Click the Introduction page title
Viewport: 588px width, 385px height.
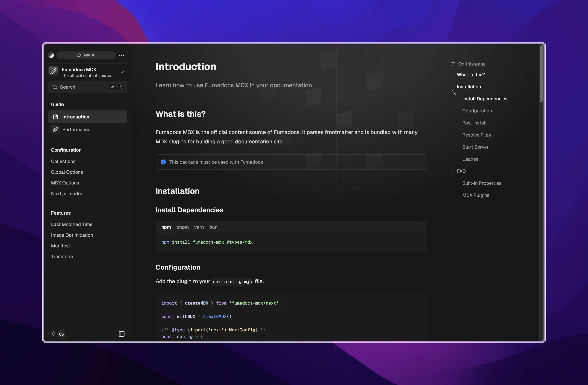(x=186, y=67)
